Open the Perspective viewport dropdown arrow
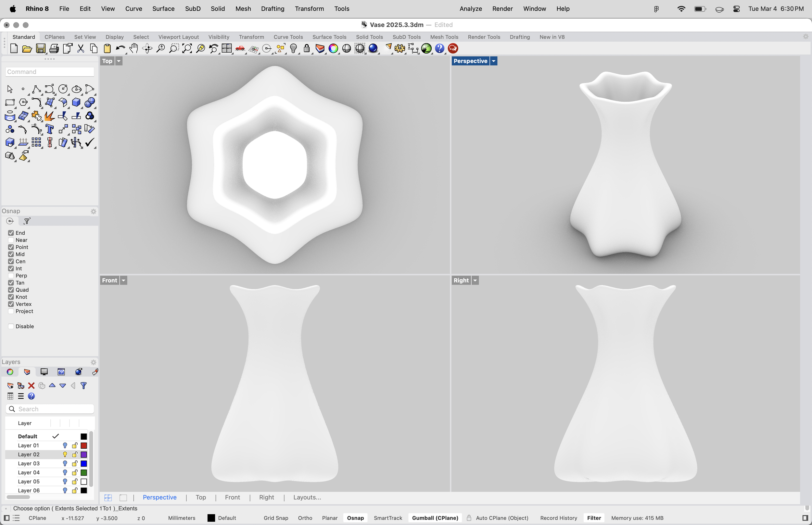This screenshot has width=812, height=525. pos(494,61)
